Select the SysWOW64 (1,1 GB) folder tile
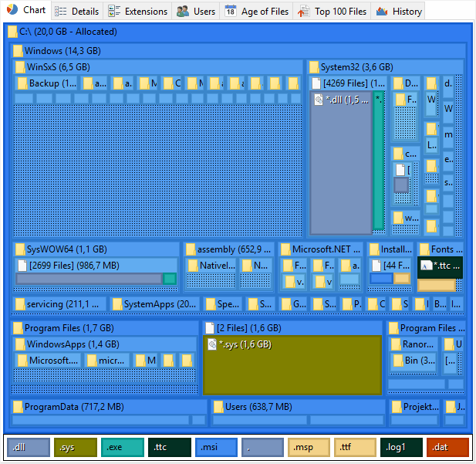This screenshot has height=464, width=476. (x=66, y=249)
